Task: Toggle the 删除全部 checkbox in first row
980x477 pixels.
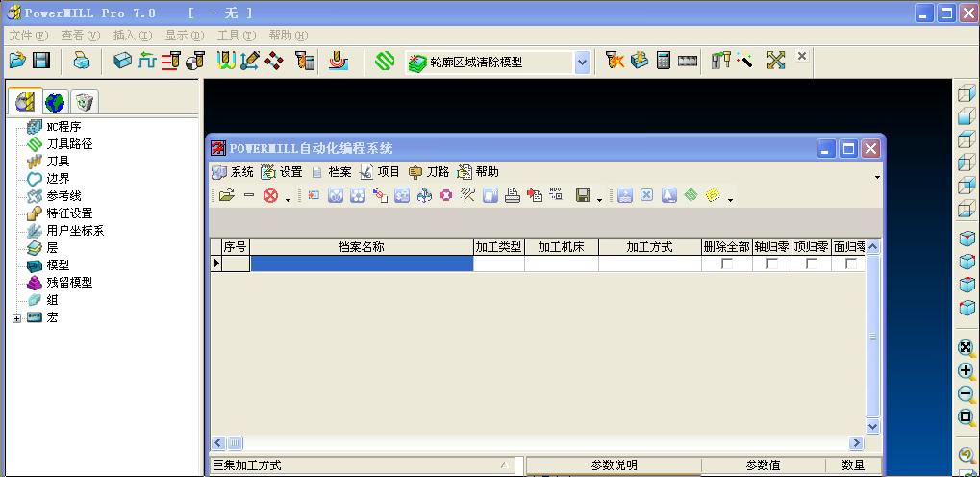Action: pos(727,264)
